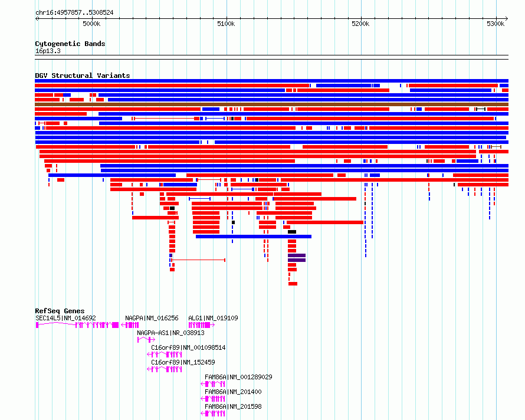525x420 pixels.
Task: Click the FAM86A NM_201598 gene model glyph
Action: point(212,414)
